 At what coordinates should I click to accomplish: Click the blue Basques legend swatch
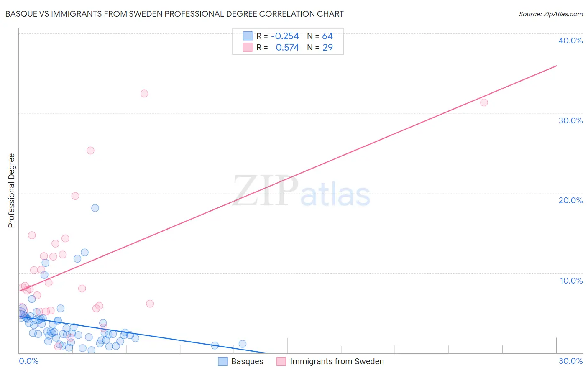click(222, 361)
